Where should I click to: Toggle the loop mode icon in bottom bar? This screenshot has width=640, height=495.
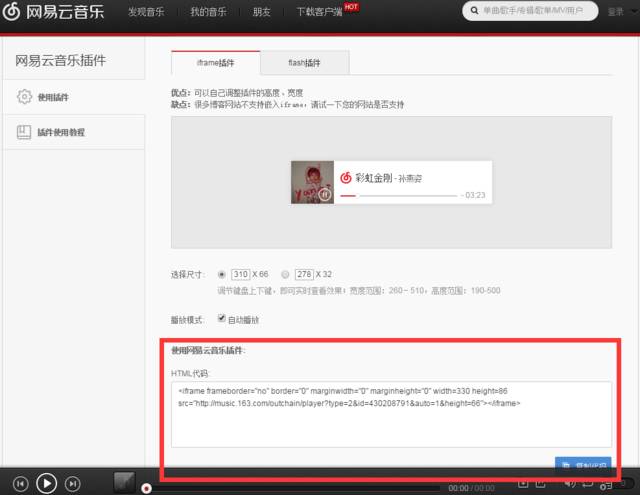(x=588, y=484)
